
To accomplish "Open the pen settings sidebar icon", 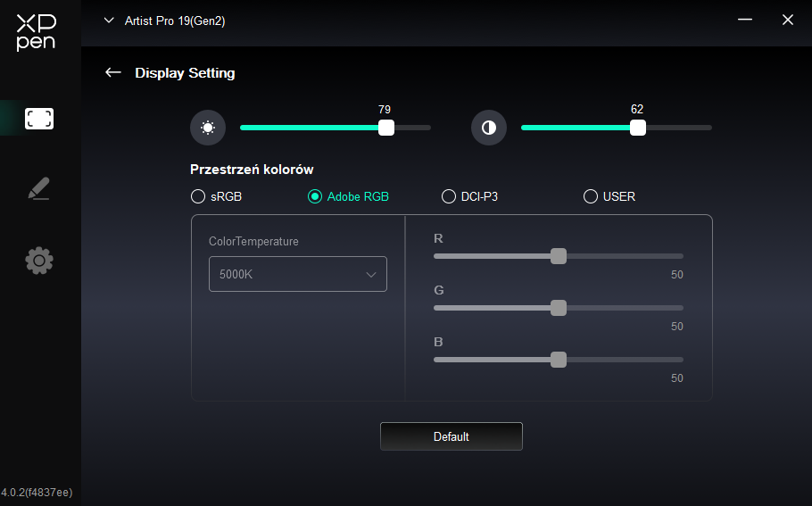I will [39, 188].
